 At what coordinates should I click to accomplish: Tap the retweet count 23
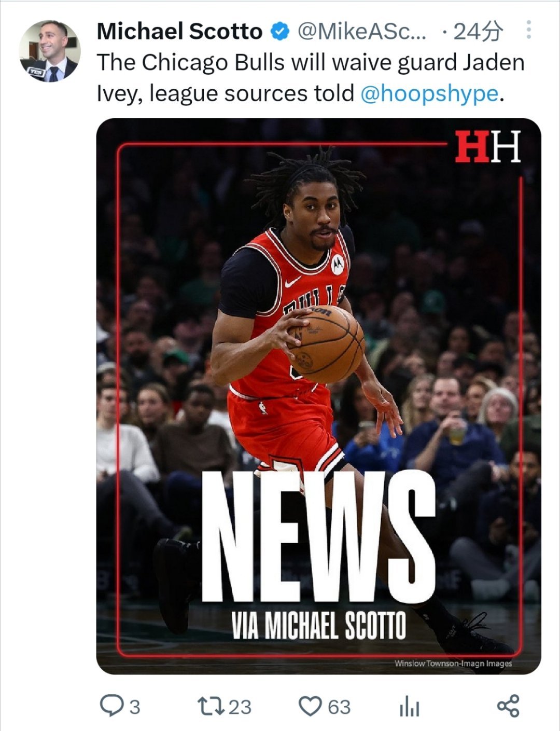(x=240, y=707)
